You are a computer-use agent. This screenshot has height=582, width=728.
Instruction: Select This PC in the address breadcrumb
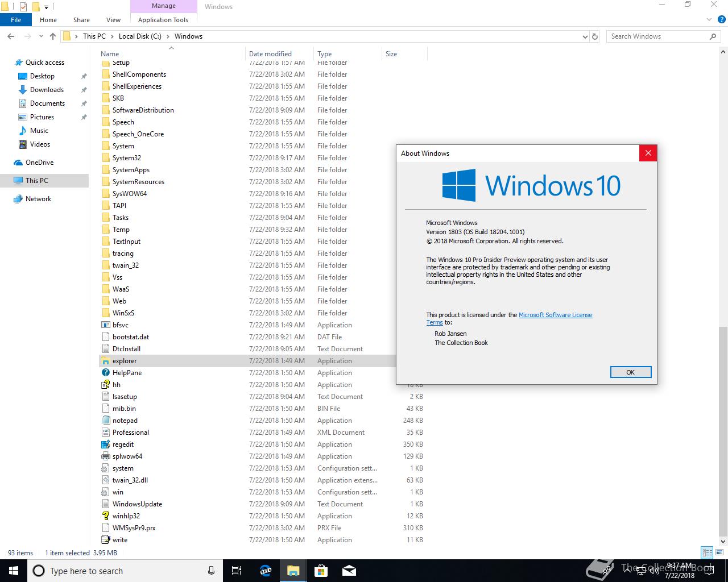94,36
